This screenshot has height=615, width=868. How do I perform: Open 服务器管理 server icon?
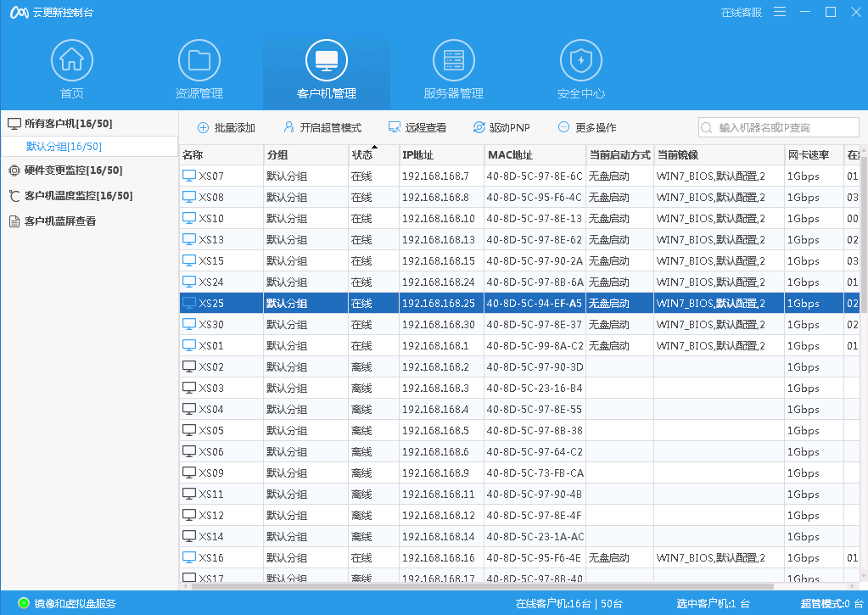click(454, 59)
